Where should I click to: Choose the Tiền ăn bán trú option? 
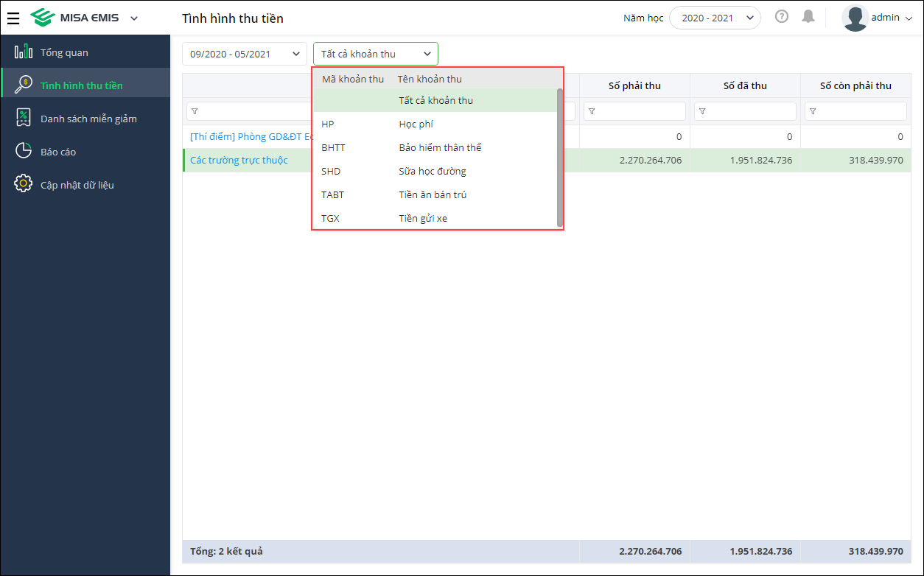click(435, 194)
